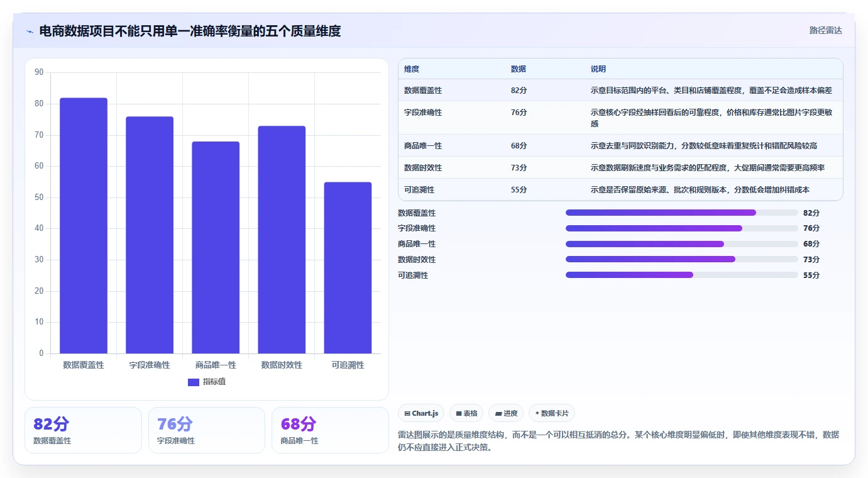Click the 字段准确性 bar in the chart
868x478 pixels.
coord(150,235)
